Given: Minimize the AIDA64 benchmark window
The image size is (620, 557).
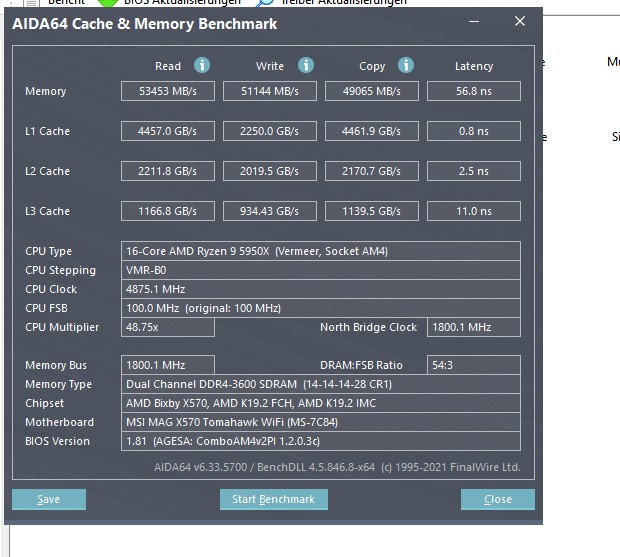Looking at the screenshot, I should coord(474,21).
